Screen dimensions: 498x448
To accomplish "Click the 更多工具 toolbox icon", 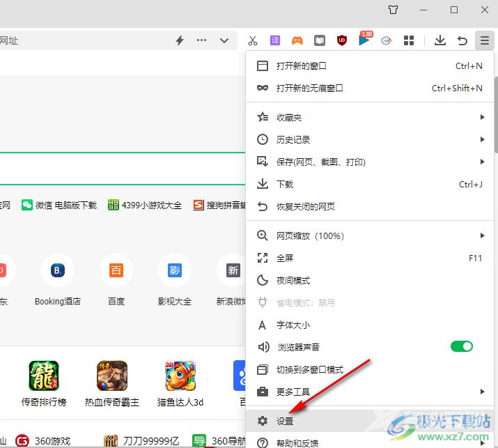I will tap(263, 392).
